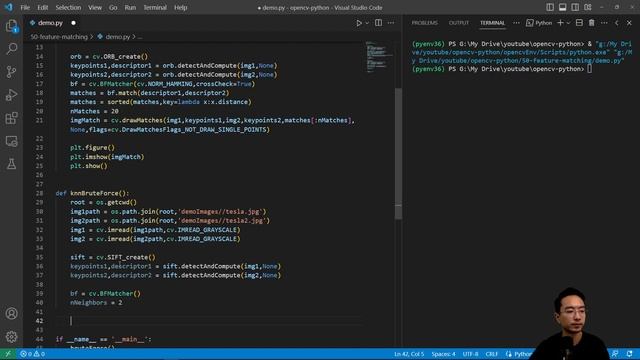This screenshot has width=640, height=360.
Task: Open editor More Actions menu
Action: coord(391,23)
